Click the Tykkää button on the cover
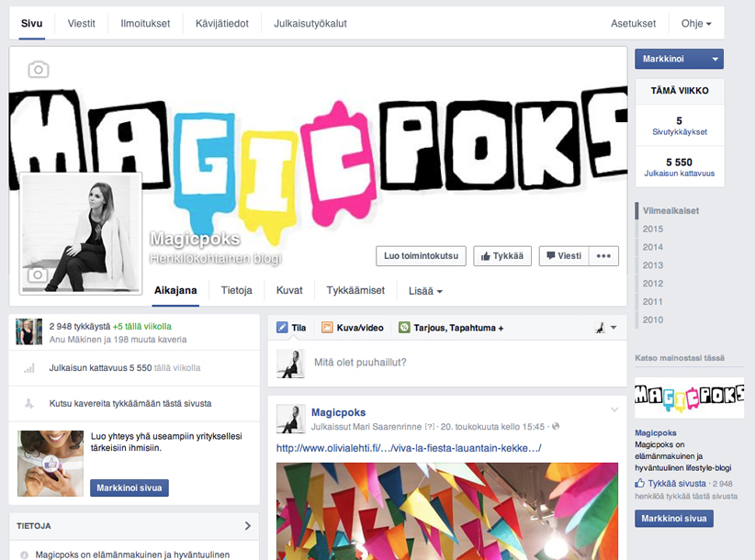This screenshot has height=560, width=755. 502,256
